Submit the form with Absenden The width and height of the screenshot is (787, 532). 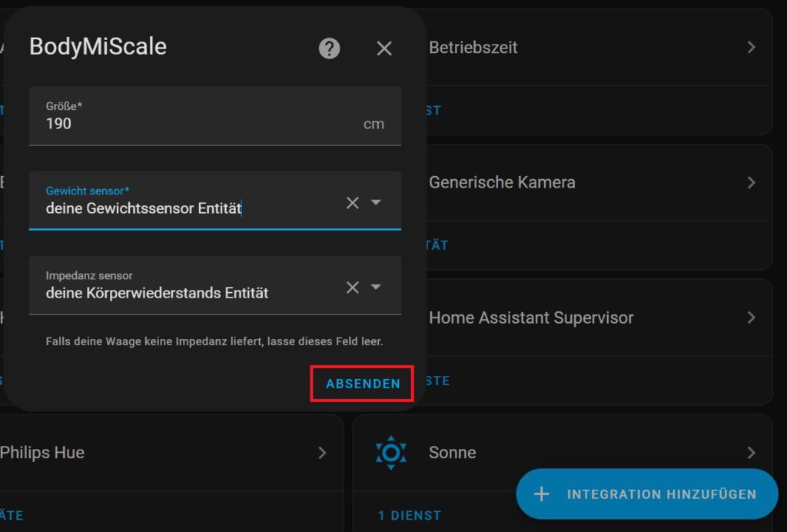[363, 384]
